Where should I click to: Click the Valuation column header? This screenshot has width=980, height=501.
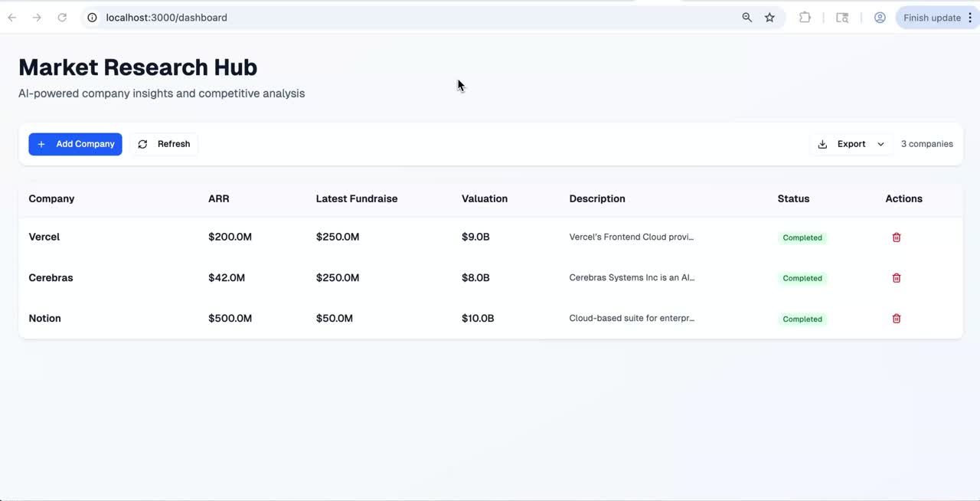pos(485,198)
